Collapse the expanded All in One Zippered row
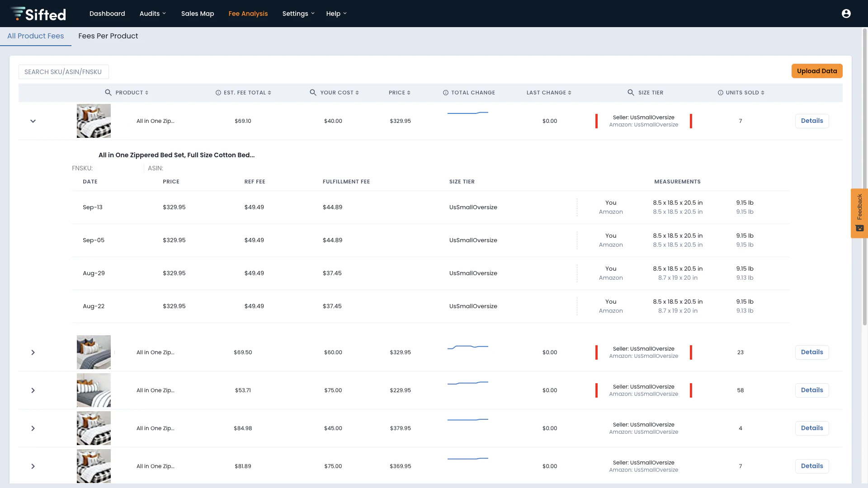 [x=33, y=121]
